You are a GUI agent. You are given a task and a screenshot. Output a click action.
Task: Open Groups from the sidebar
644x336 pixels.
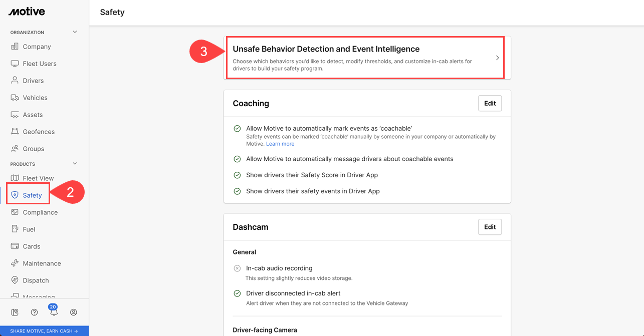point(34,149)
